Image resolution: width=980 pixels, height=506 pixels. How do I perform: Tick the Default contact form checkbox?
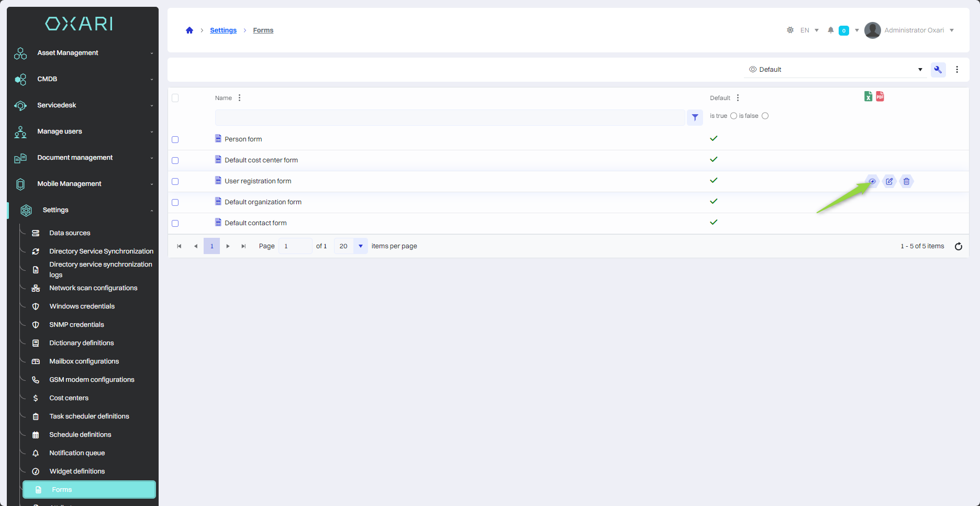tap(175, 223)
